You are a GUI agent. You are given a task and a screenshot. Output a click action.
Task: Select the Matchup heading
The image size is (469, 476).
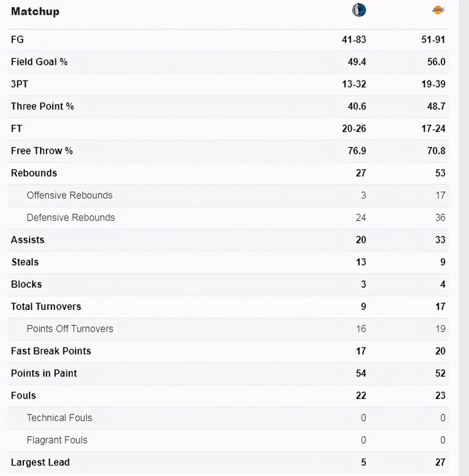click(x=35, y=12)
